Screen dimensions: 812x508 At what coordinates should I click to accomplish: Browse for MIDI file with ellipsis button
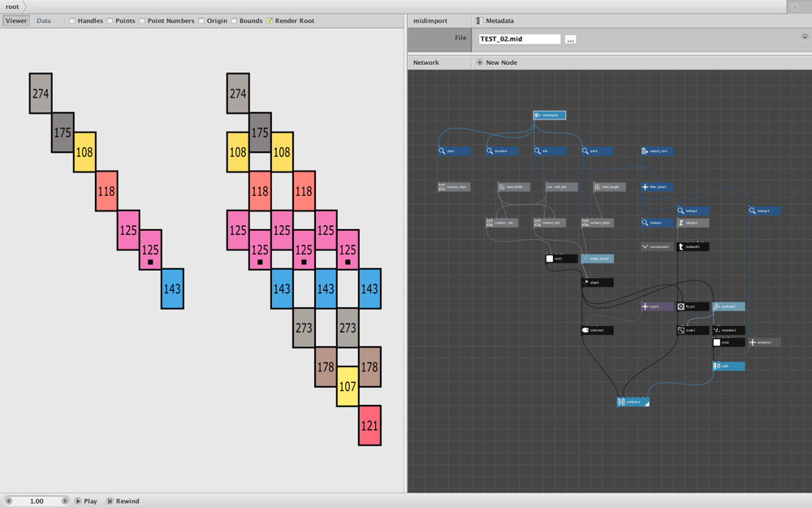pos(570,39)
